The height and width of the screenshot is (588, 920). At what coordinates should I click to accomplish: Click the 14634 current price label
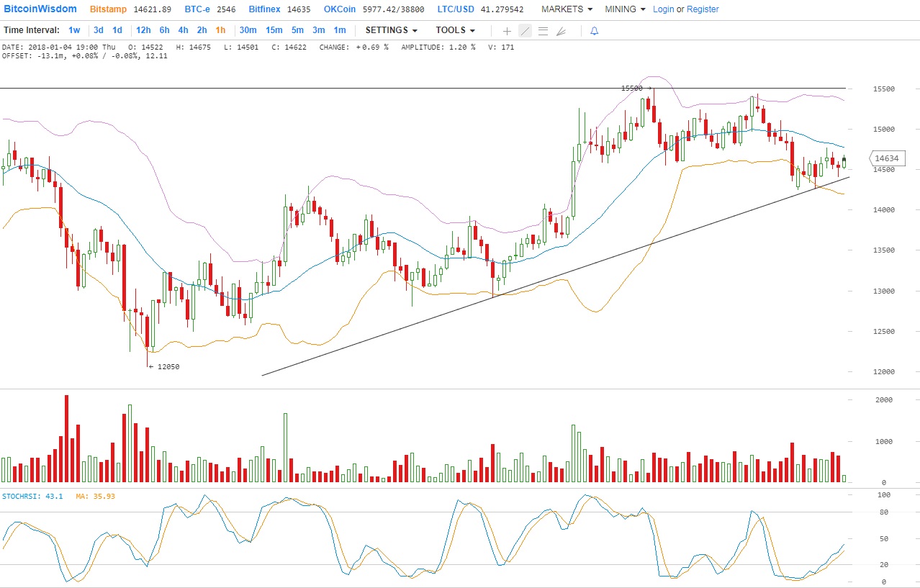click(x=887, y=158)
